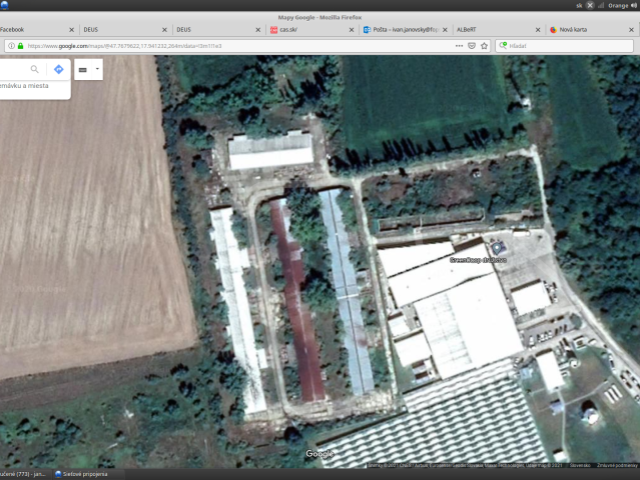Viewport: 640px width, 480px height.
Task: Close the second DEUS tab
Action: tap(258, 30)
